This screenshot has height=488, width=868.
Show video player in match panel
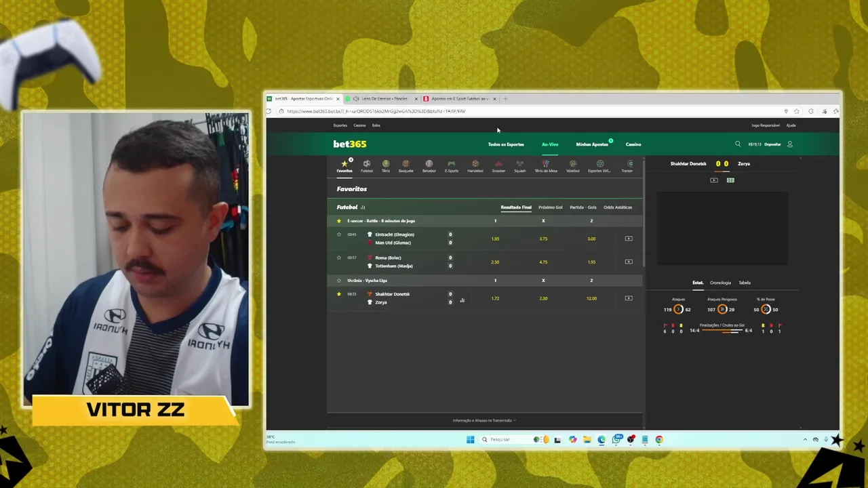pos(714,180)
